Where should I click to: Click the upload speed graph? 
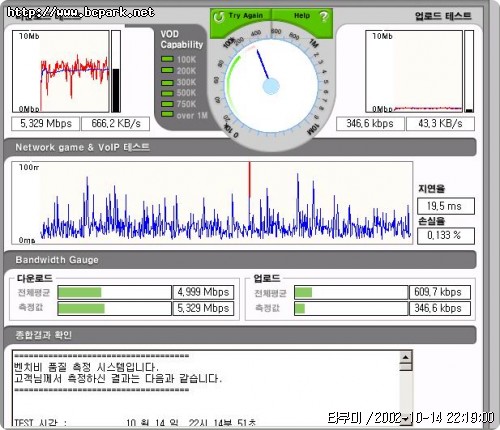click(414, 71)
